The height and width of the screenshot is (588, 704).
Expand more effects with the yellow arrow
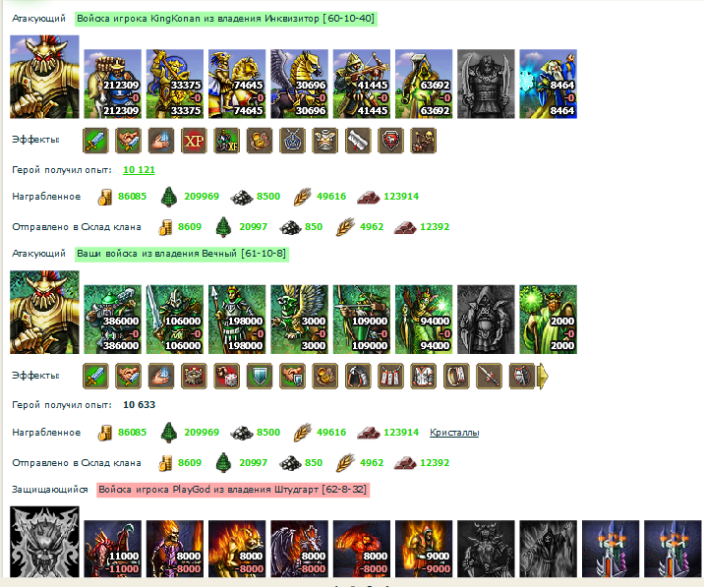543,376
